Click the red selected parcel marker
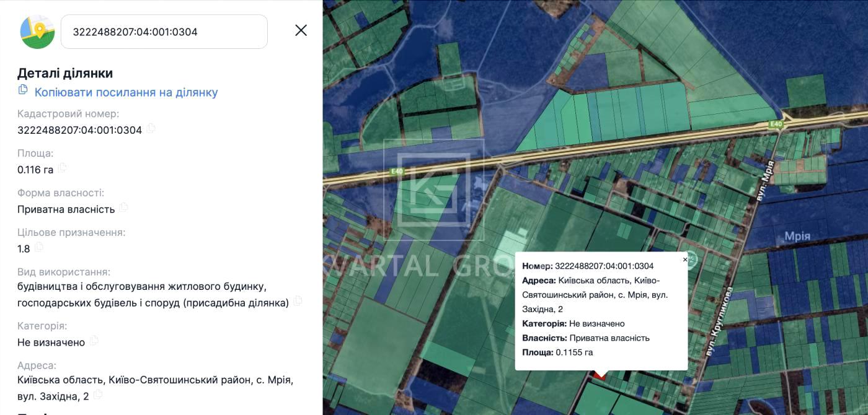868x415 pixels. [x=599, y=374]
